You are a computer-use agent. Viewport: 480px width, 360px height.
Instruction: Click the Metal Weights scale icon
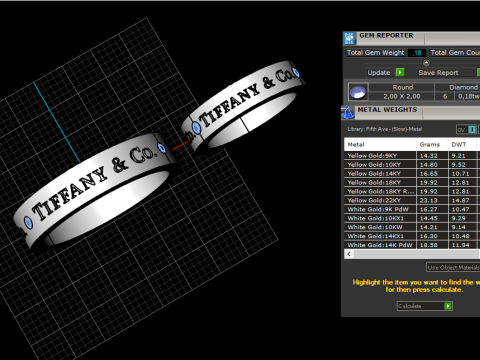(x=348, y=113)
